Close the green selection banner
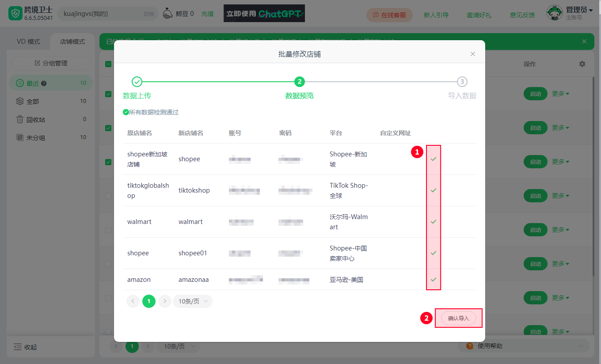Viewport: 601px width, 364px height. point(584,42)
